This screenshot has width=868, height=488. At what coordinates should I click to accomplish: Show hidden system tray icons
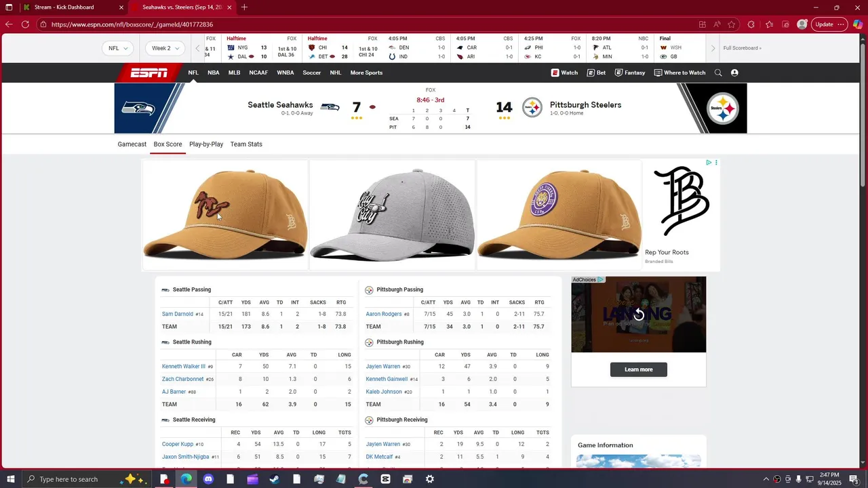click(766, 479)
